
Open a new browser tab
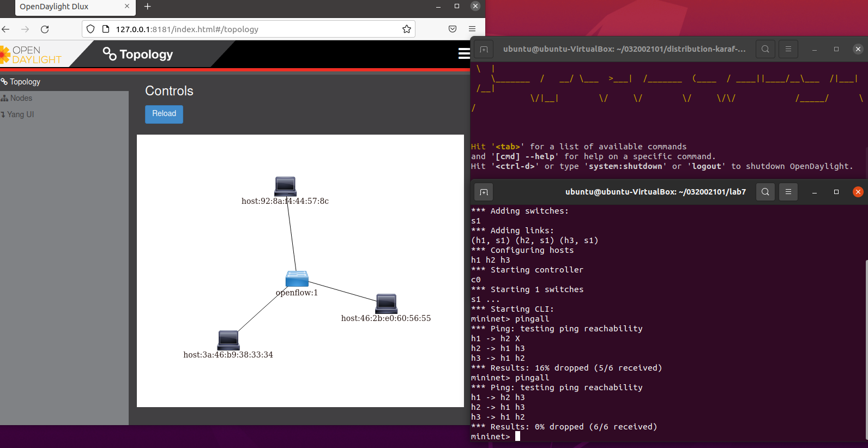click(147, 7)
